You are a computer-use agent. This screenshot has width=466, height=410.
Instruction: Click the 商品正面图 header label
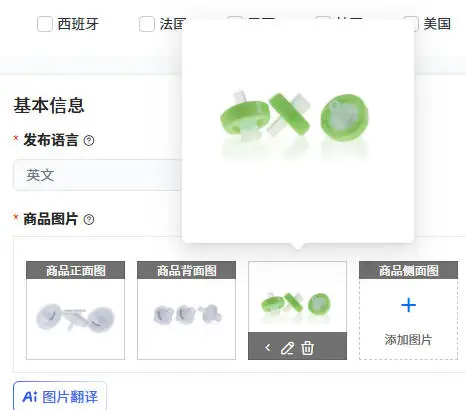pyautogui.click(x=76, y=270)
